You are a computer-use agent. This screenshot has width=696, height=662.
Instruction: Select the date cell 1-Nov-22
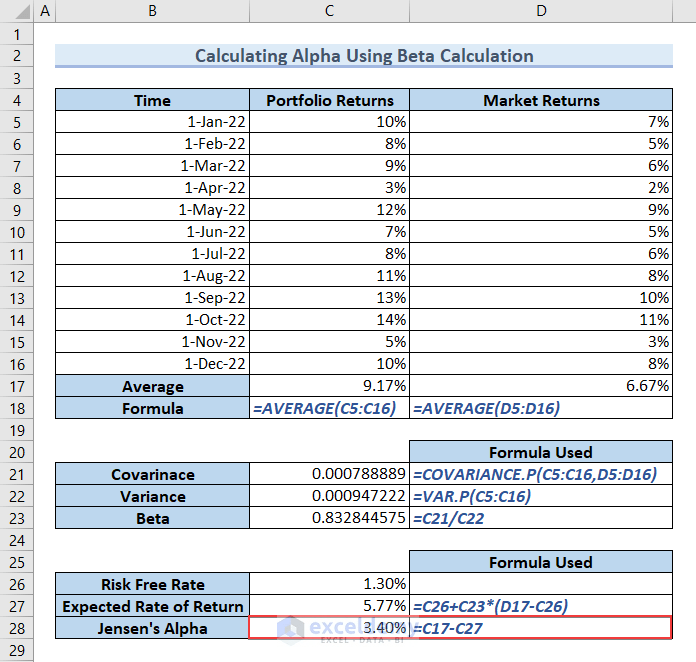point(152,342)
